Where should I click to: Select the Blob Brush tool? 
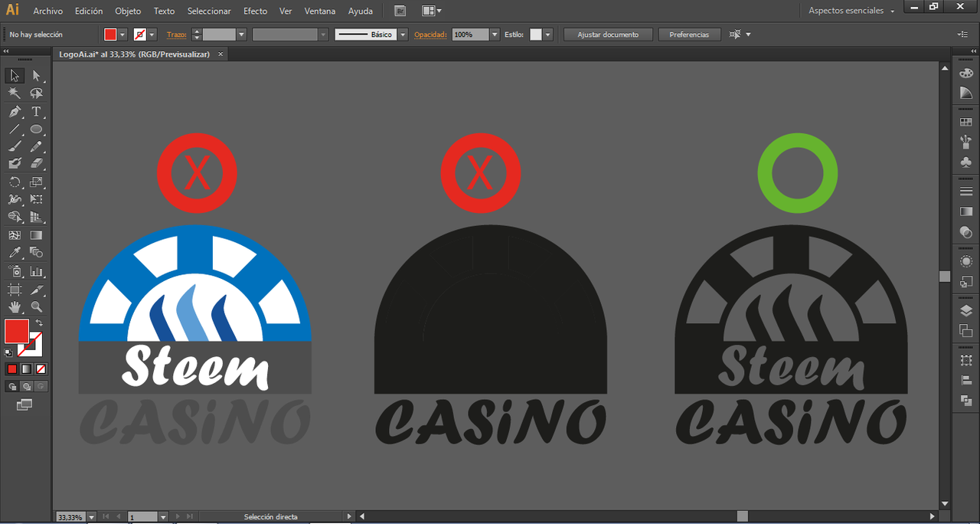15,163
